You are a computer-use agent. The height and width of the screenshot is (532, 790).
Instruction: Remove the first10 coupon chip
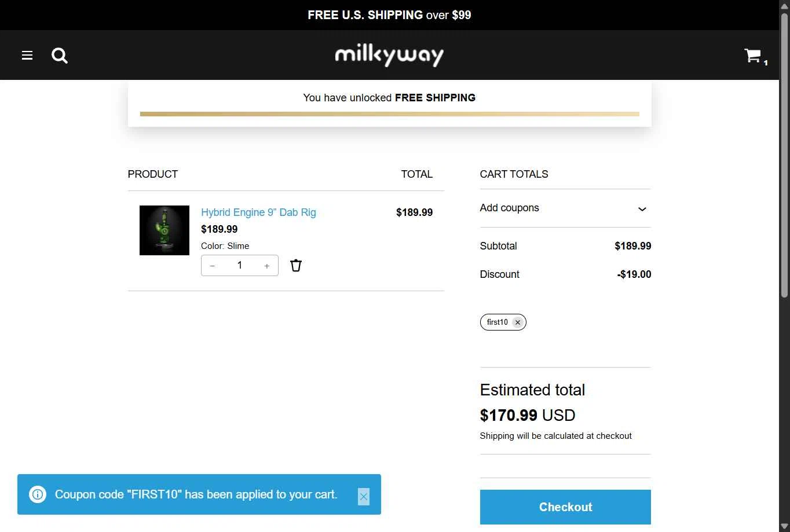tap(518, 322)
